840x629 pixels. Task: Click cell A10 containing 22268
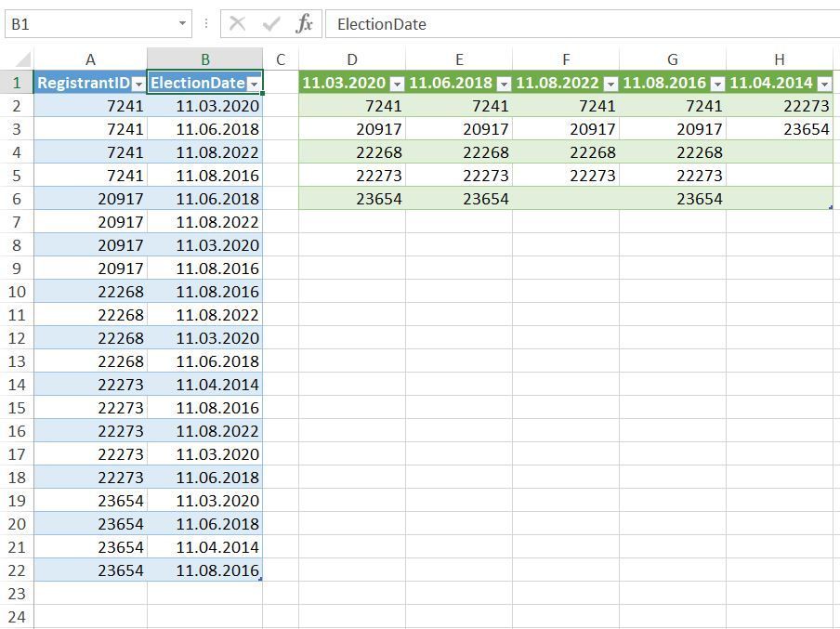pyautogui.click(x=90, y=292)
